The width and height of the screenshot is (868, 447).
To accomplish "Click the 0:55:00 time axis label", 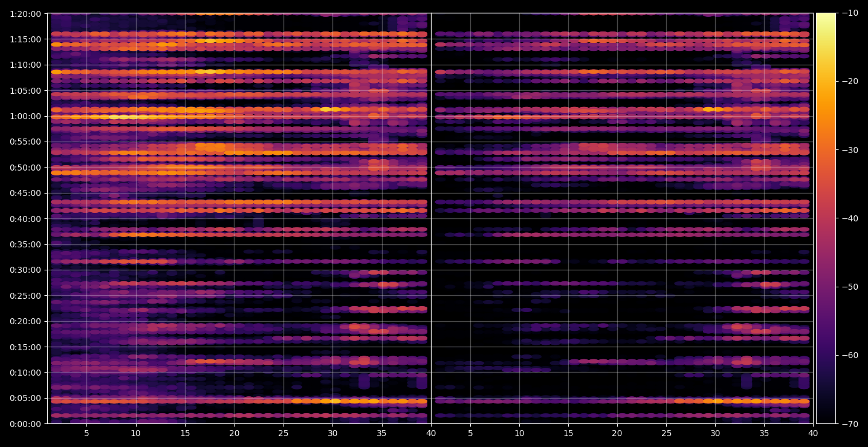I will [x=25, y=142].
